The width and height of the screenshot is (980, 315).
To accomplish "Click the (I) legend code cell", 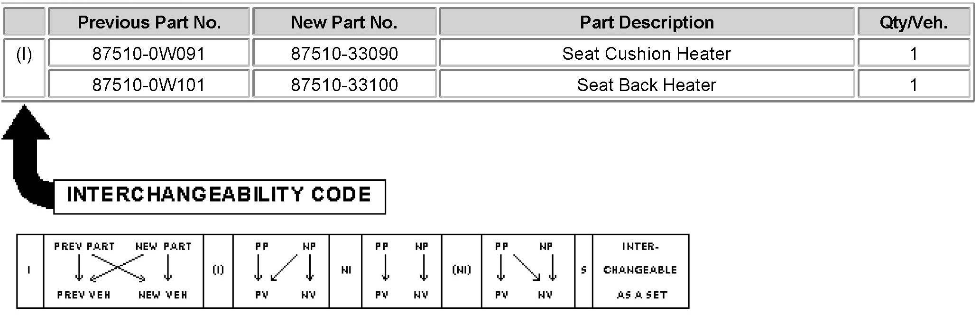I will (218, 271).
